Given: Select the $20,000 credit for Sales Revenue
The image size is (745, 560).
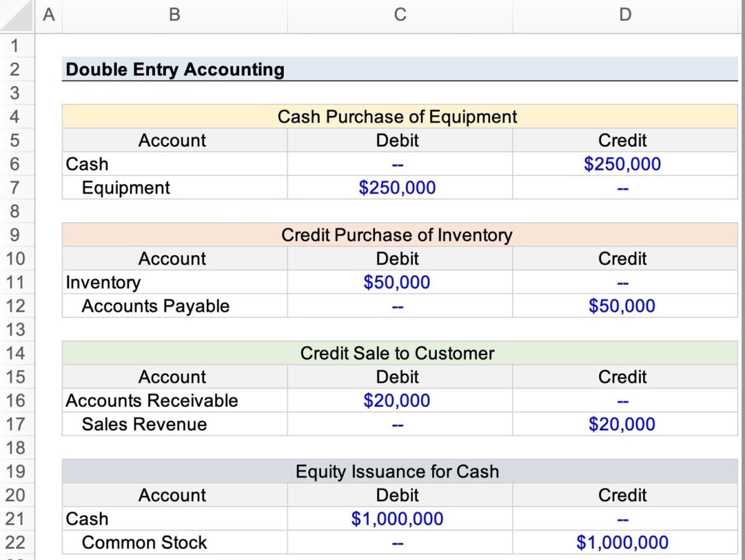Looking at the screenshot, I should point(626,424).
